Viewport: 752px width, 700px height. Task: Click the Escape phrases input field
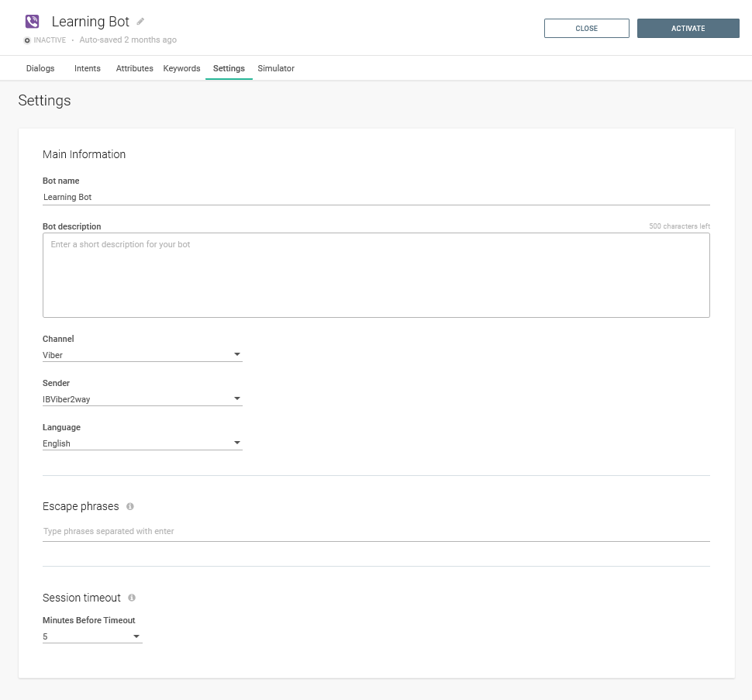coord(376,531)
